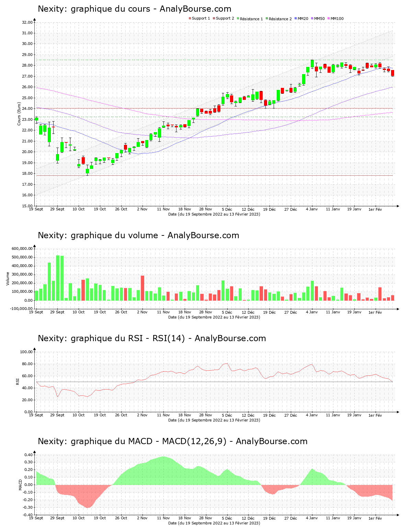Select the 'Support 2' legend label
This screenshot has width=412, height=532.
(225, 19)
